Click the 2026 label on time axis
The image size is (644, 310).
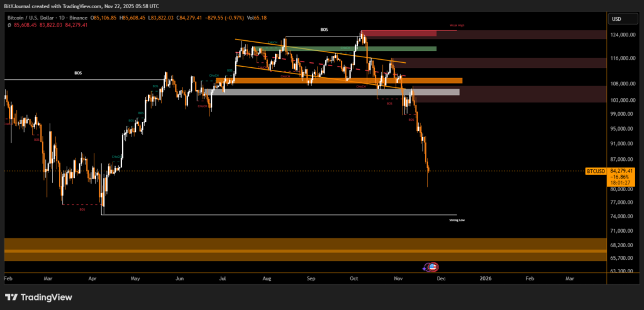[485, 277]
